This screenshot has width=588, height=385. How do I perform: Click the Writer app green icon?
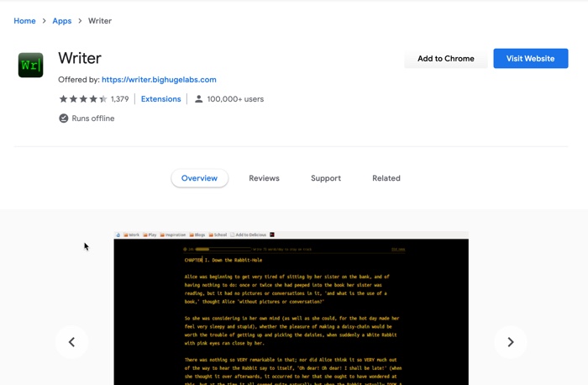[x=31, y=65]
